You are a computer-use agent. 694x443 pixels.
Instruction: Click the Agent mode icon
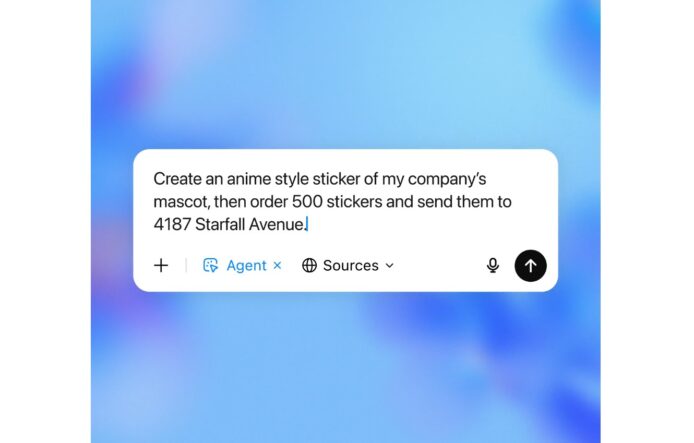click(210, 266)
